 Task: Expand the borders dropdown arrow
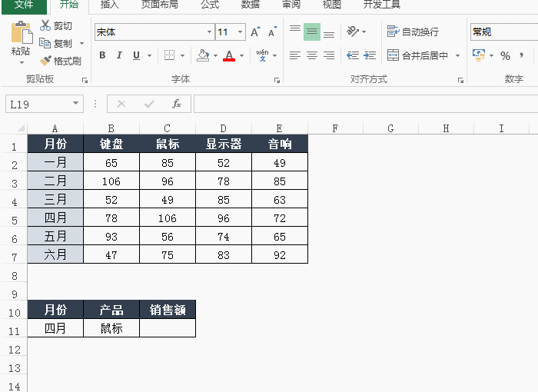183,55
